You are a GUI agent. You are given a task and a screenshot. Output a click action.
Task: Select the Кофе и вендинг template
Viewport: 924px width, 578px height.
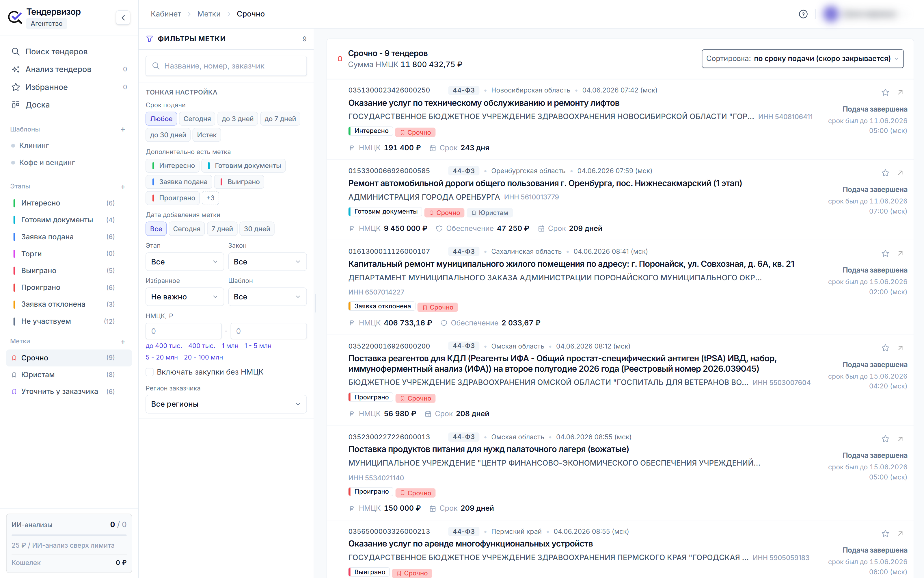(46, 162)
